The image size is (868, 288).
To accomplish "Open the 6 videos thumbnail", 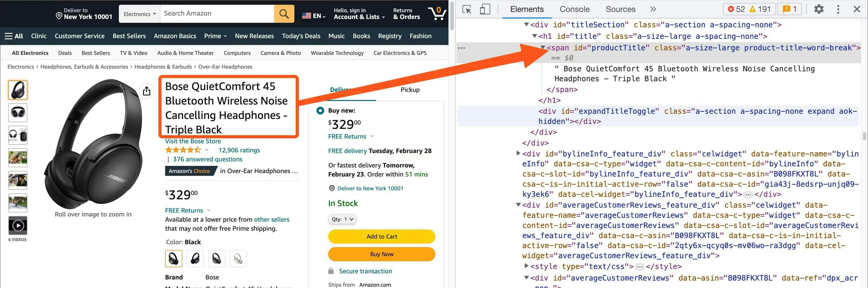I will pyautogui.click(x=18, y=225).
